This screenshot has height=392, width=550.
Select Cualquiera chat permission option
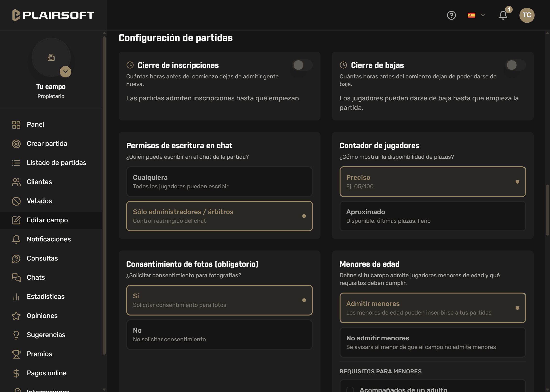coord(219,181)
